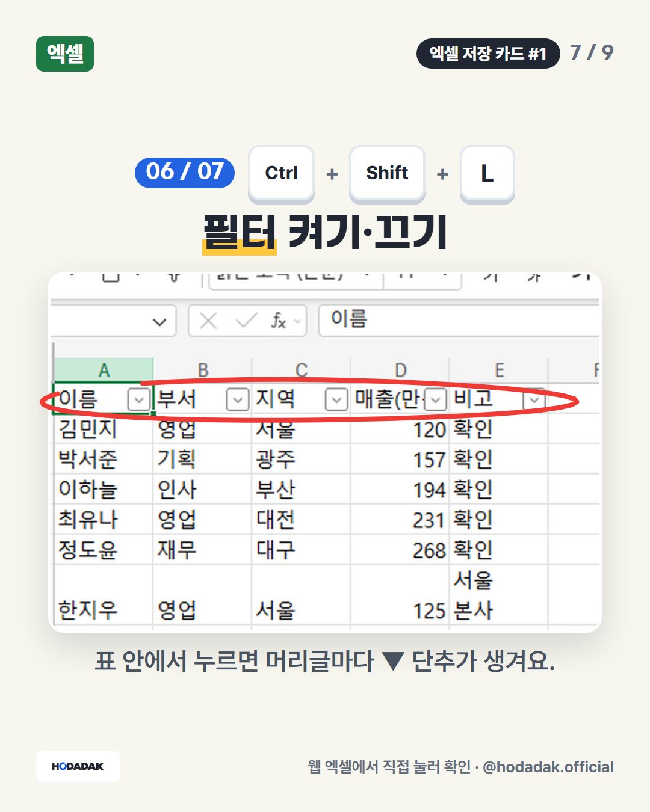Select cell 정도윤
The image size is (650, 812).
[x=104, y=549]
